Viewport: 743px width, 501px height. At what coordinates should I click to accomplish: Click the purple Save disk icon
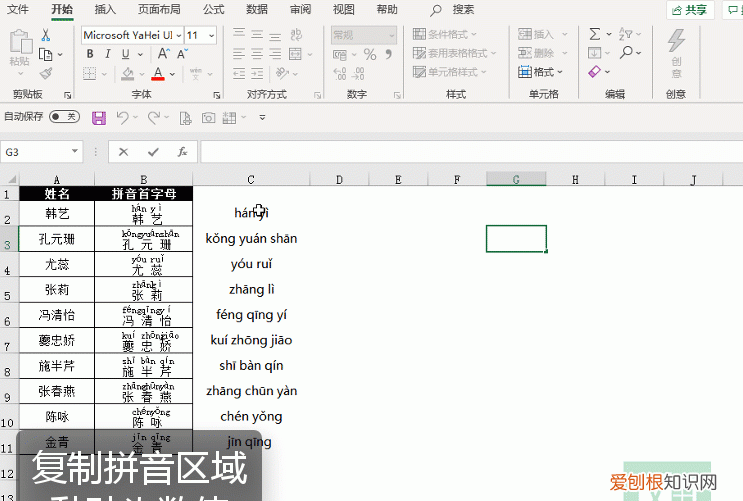point(99,118)
